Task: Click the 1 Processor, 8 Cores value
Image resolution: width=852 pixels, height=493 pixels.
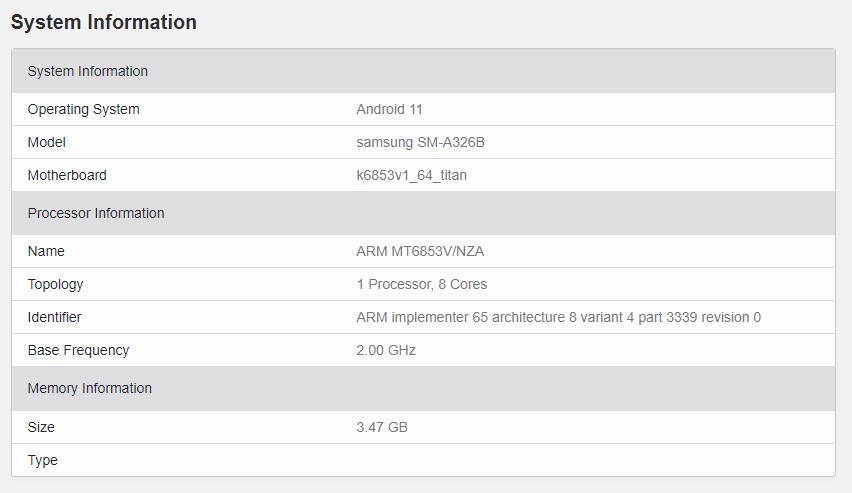Action: tap(422, 284)
